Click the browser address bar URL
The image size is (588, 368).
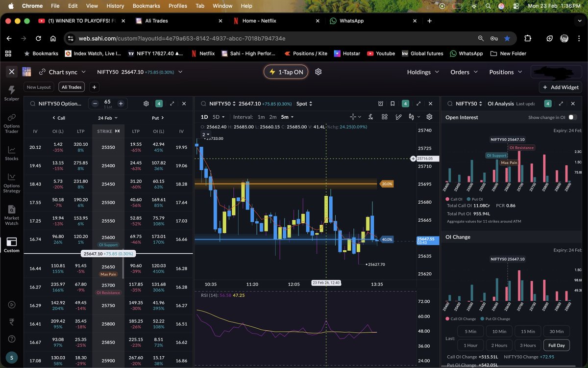click(182, 38)
